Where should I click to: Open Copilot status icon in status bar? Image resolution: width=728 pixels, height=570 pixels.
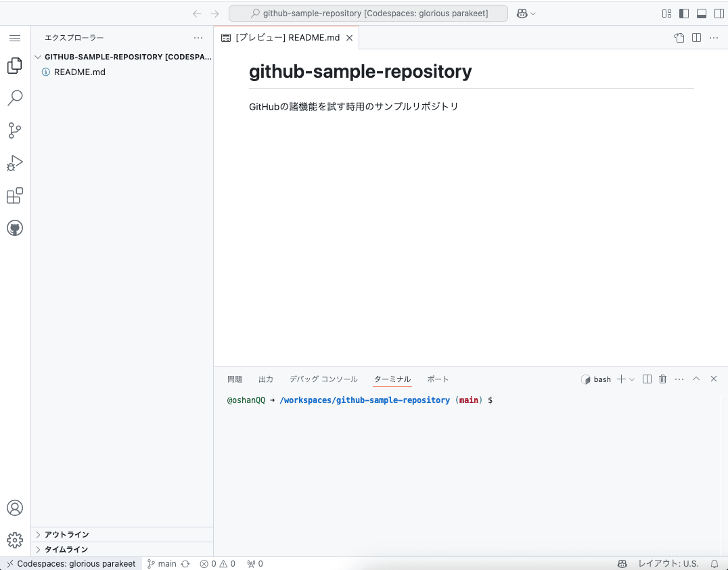[x=622, y=563]
